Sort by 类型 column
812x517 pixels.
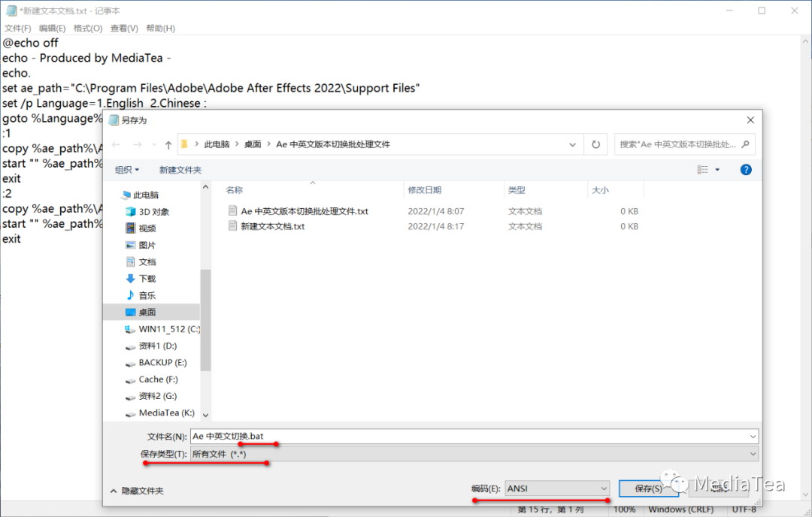[x=517, y=190]
